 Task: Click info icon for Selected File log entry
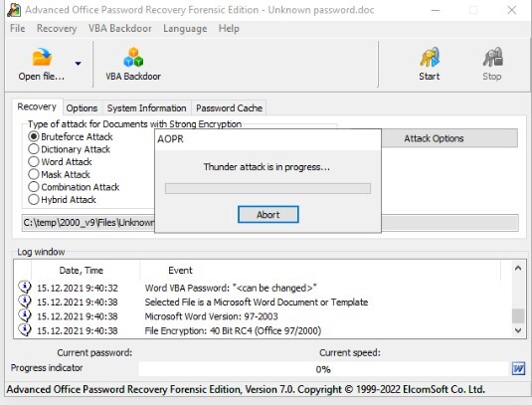(25, 302)
